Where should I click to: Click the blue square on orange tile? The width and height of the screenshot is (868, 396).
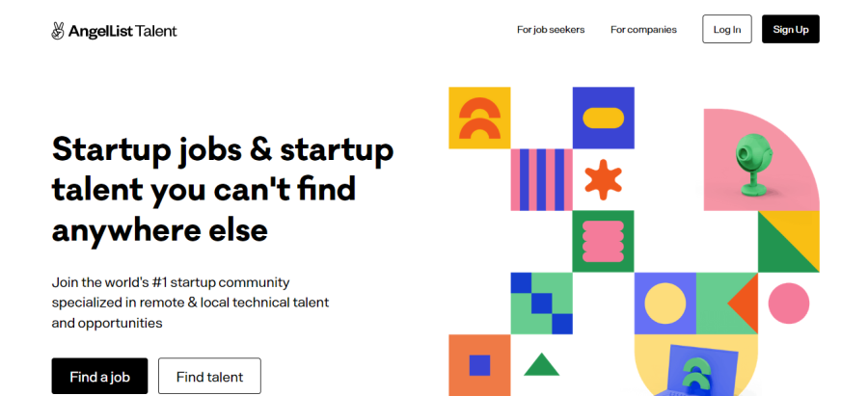(x=479, y=365)
